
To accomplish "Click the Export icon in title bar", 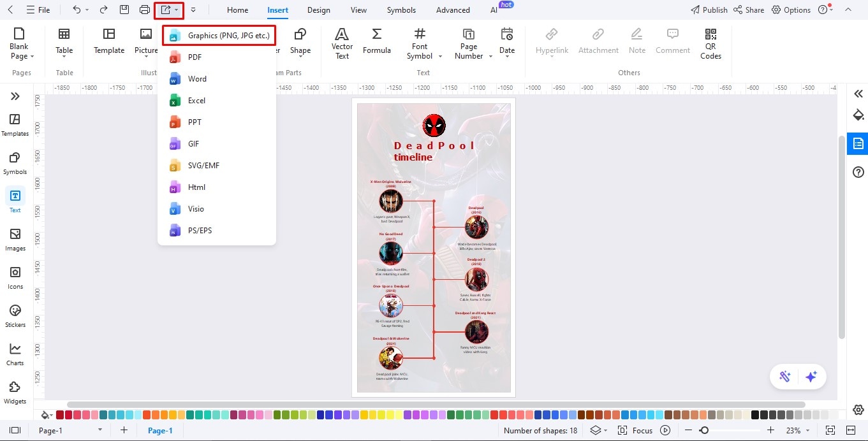I will coord(166,10).
